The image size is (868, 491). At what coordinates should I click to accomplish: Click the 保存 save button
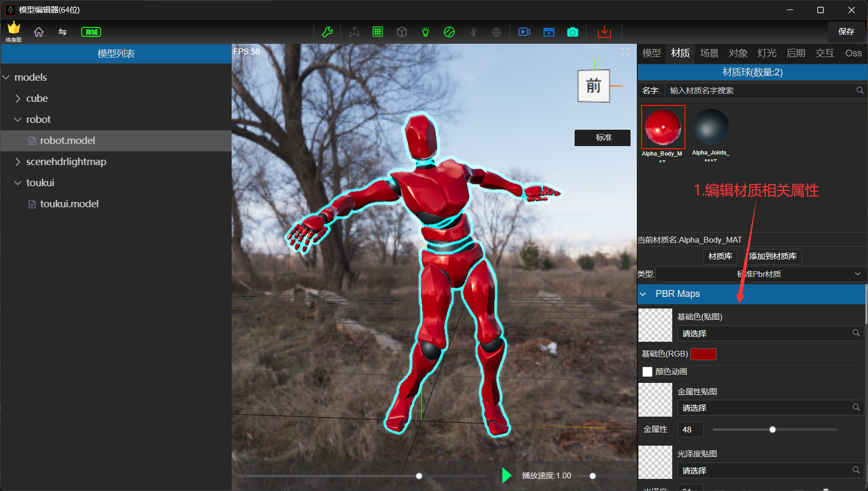846,32
